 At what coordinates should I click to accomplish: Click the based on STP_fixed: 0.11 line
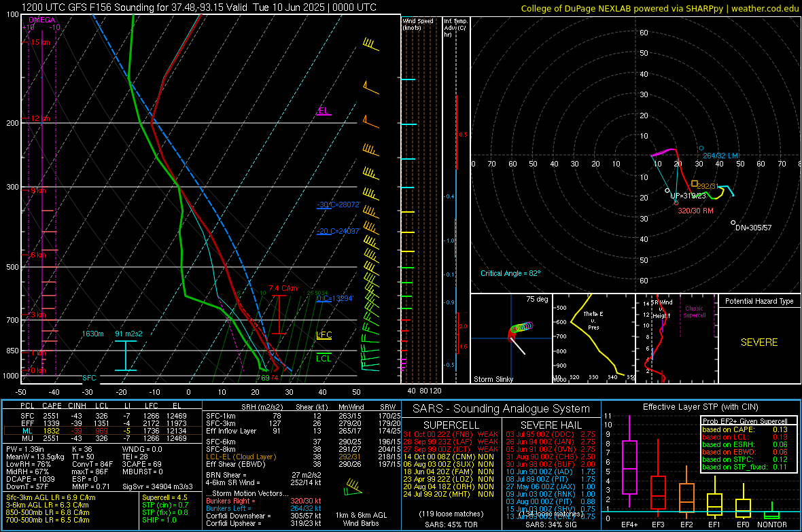[x=745, y=467]
